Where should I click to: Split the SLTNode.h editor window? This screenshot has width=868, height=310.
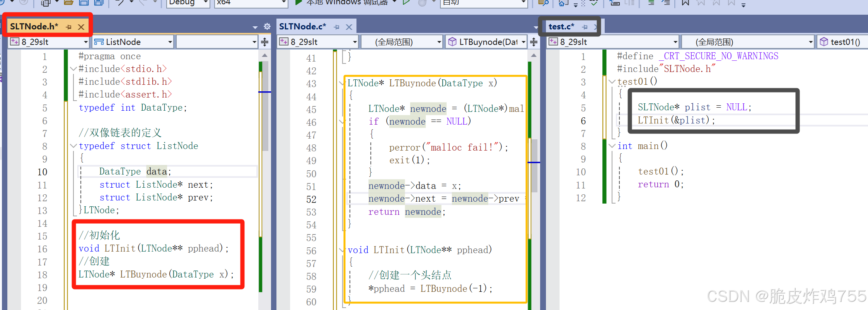[x=265, y=42]
